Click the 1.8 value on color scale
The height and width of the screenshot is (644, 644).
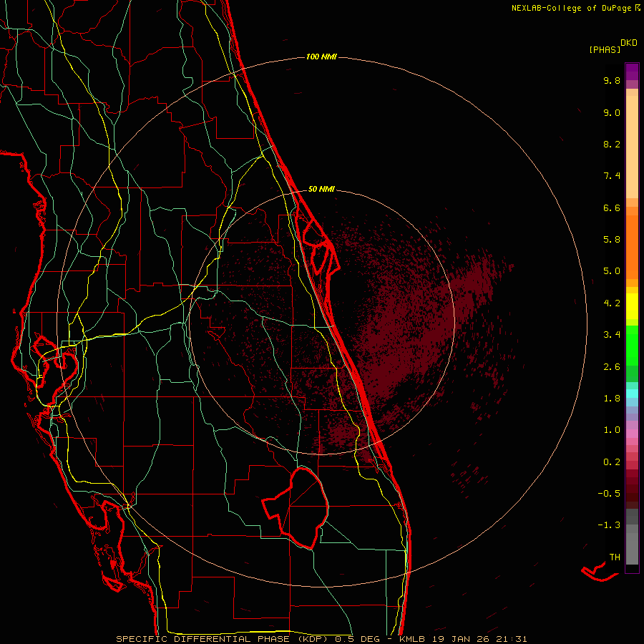point(612,399)
